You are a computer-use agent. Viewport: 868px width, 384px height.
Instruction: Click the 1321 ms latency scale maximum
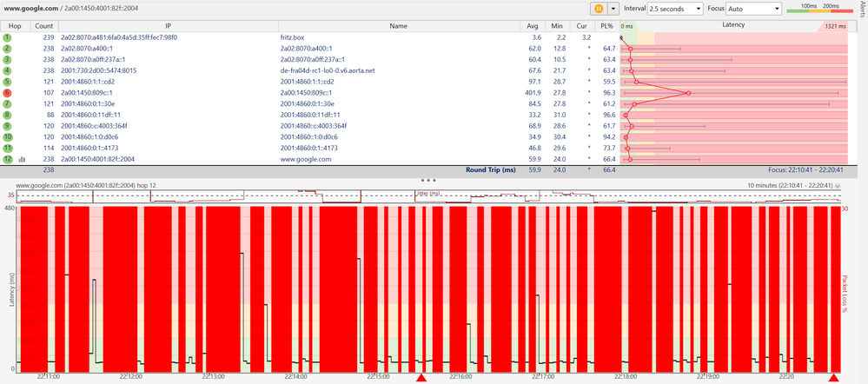point(835,26)
